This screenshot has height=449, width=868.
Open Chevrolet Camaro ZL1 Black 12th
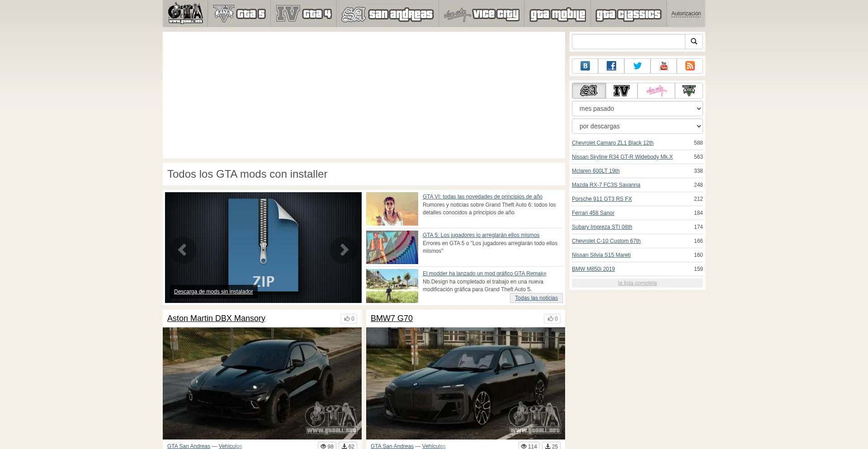tap(613, 143)
